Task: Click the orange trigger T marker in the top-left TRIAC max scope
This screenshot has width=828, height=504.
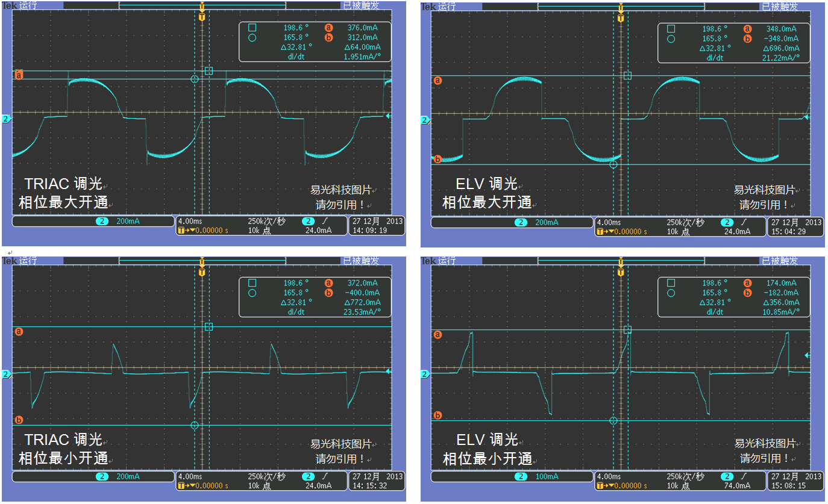Action: point(201,17)
